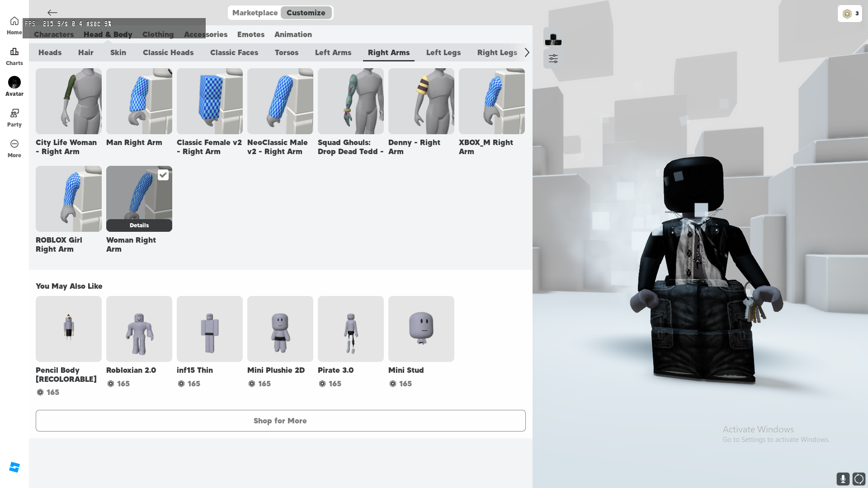
Task: Open the Emotes category tab
Action: click(x=250, y=34)
